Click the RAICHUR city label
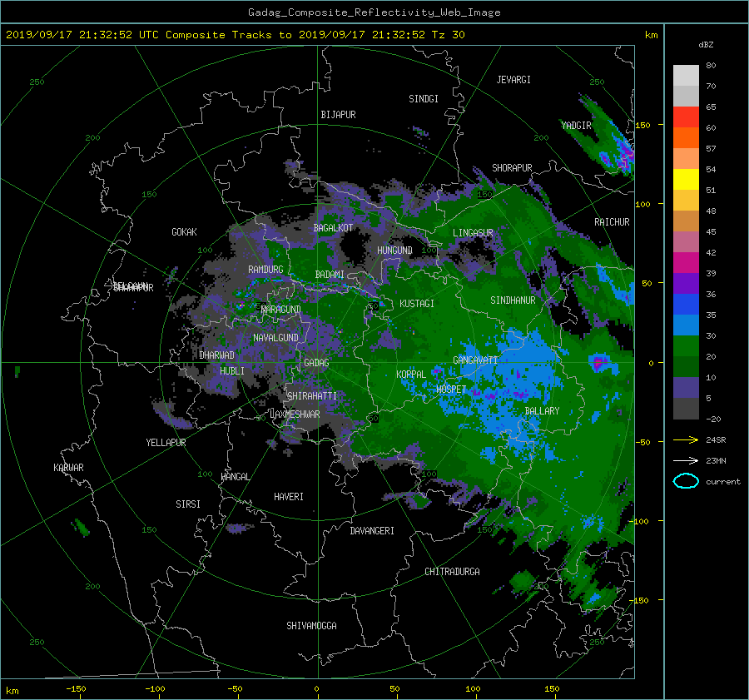The width and height of the screenshot is (749, 700). tap(612, 222)
